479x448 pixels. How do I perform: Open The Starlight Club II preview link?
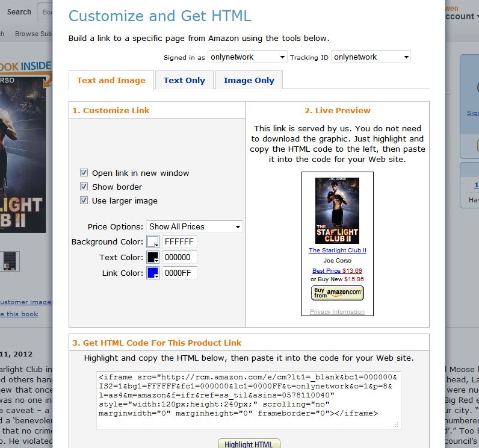[337, 250]
